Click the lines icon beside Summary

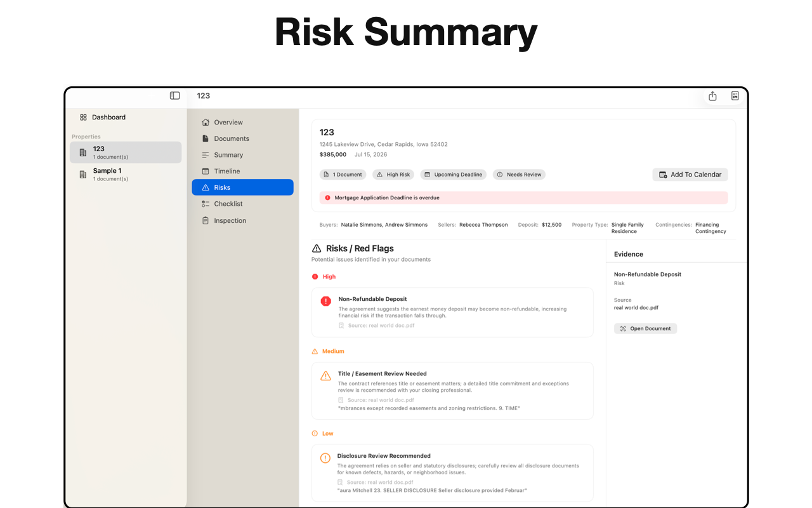[x=206, y=155]
